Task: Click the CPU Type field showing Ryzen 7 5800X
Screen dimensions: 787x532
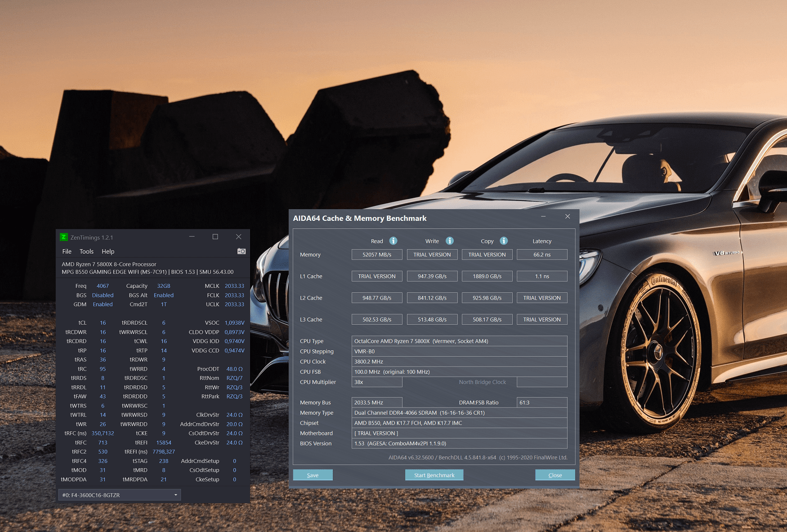Action: click(459, 341)
